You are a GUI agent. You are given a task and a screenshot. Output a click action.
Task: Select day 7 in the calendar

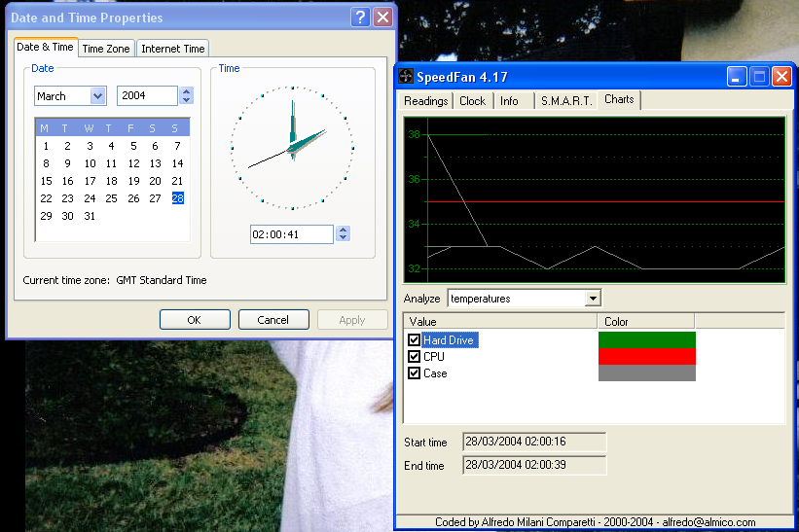point(177,146)
